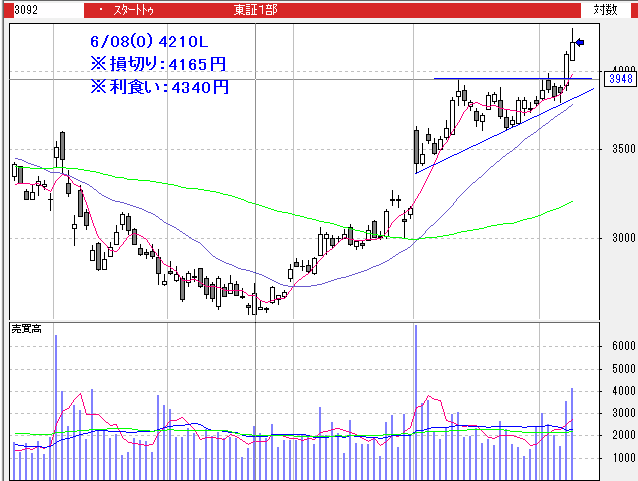Click the 3948 price label on right axis
638x481 pixels.
click(622, 78)
